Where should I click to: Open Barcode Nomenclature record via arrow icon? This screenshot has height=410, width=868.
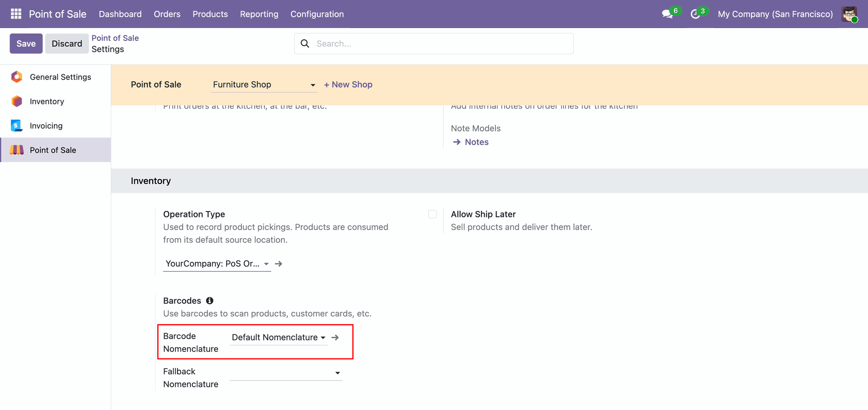coord(335,338)
